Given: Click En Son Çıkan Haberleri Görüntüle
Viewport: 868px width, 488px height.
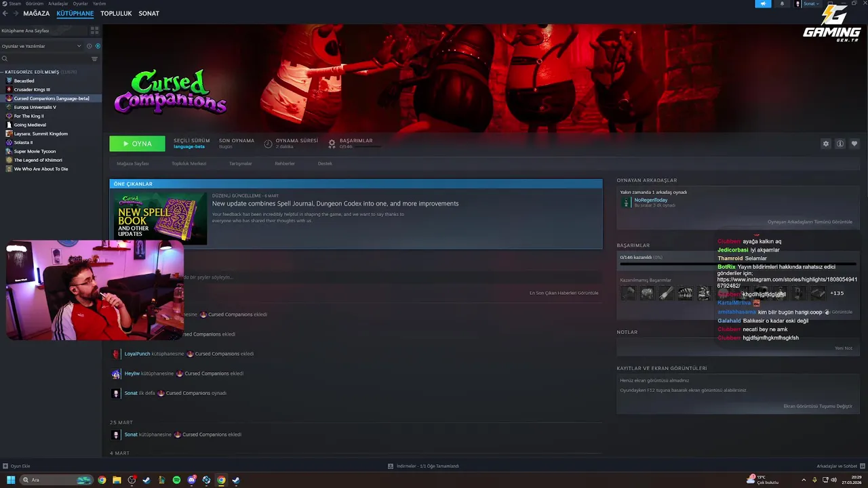Looking at the screenshot, I should tap(564, 293).
